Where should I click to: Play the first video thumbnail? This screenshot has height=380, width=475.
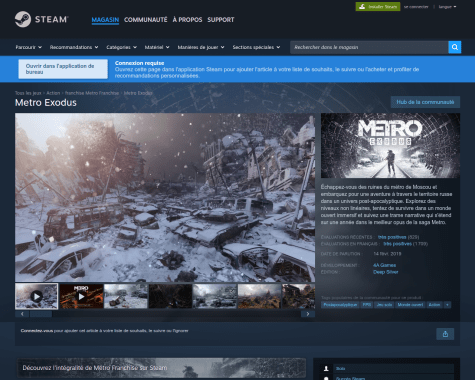tap(37, 296)
